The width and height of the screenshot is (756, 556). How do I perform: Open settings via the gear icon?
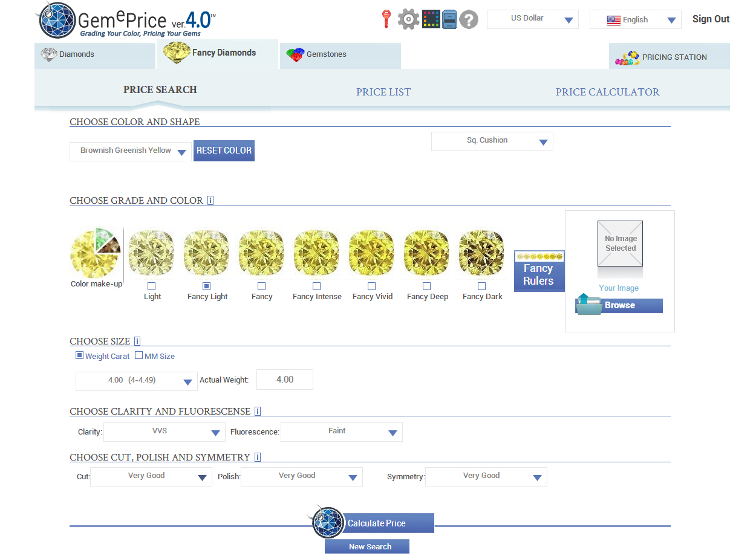[408, 19]
